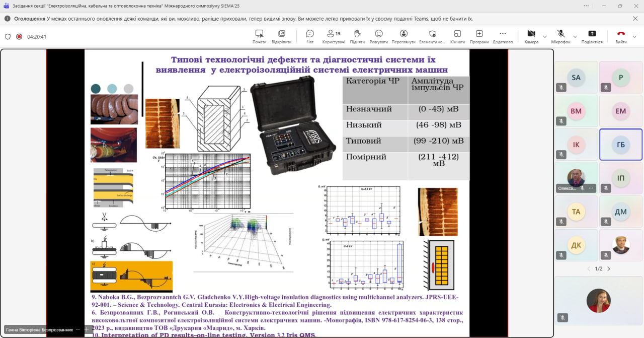Open the Реагувати reactions menu
The width and height of the screenshot is (644, 338).
click(379, 36)
